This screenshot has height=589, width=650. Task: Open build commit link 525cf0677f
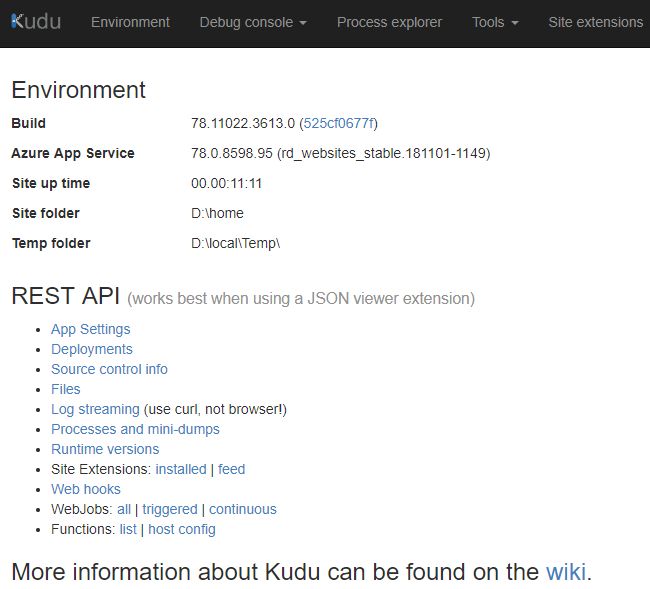click(x=339, y=123)
